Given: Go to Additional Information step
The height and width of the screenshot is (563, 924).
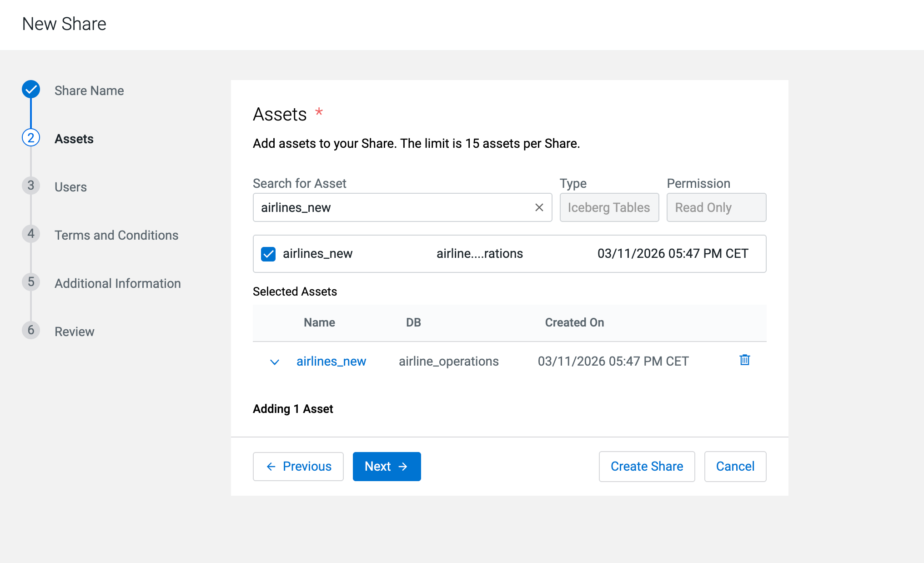Looking at the screenshot, I should [x=118, y=283].
